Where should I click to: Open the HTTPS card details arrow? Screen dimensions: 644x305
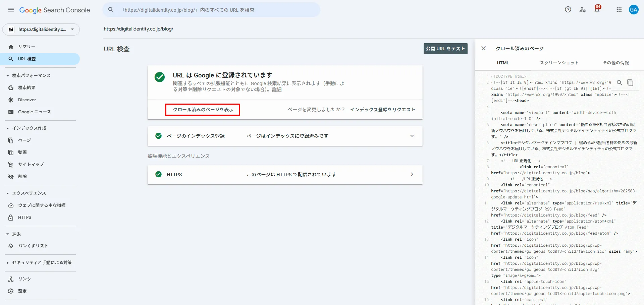coord(412,174)
